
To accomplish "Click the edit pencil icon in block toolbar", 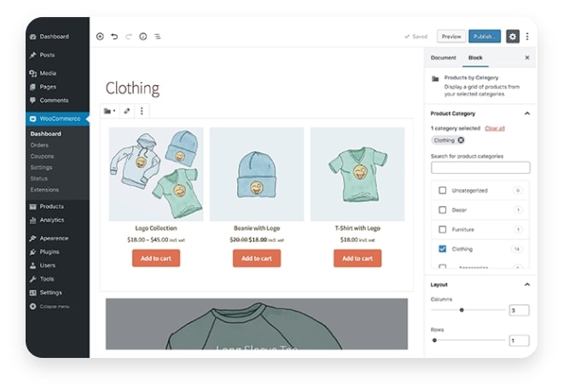I will pos(127,111).
